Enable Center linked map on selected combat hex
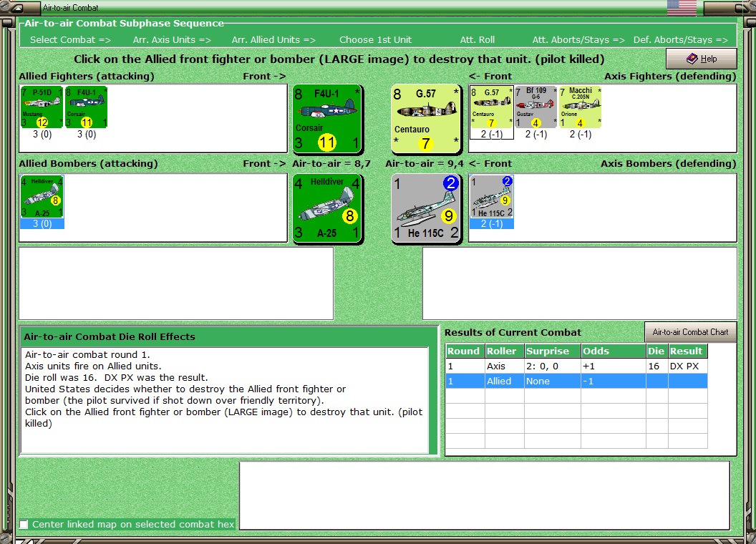The width and height of the screenshot is (756, 544). (x=24, y=524)
